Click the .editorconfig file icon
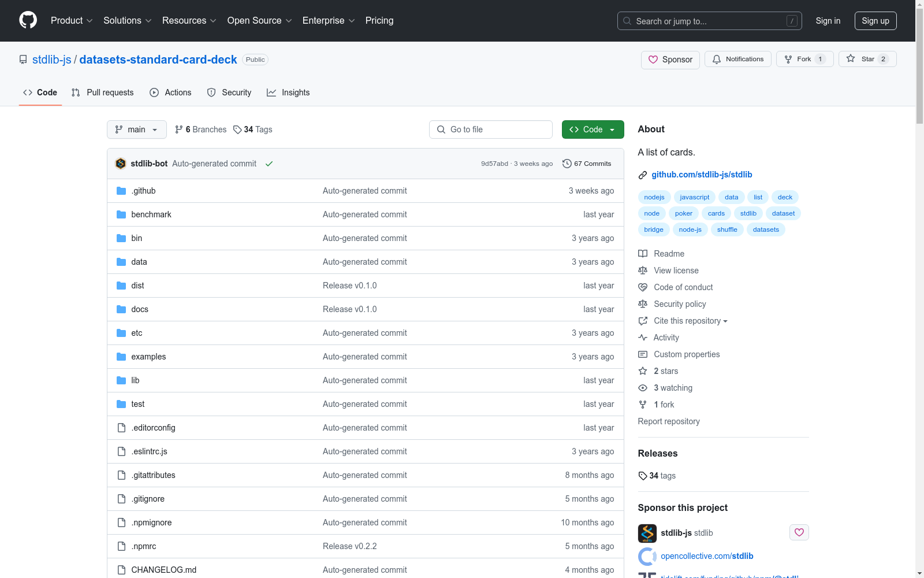Image resolution: width=924 pixels, height=578 pixels. point(121,428)
